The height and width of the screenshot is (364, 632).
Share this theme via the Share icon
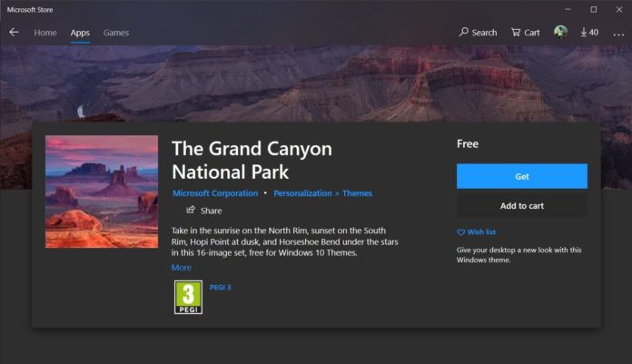point(203,211)
